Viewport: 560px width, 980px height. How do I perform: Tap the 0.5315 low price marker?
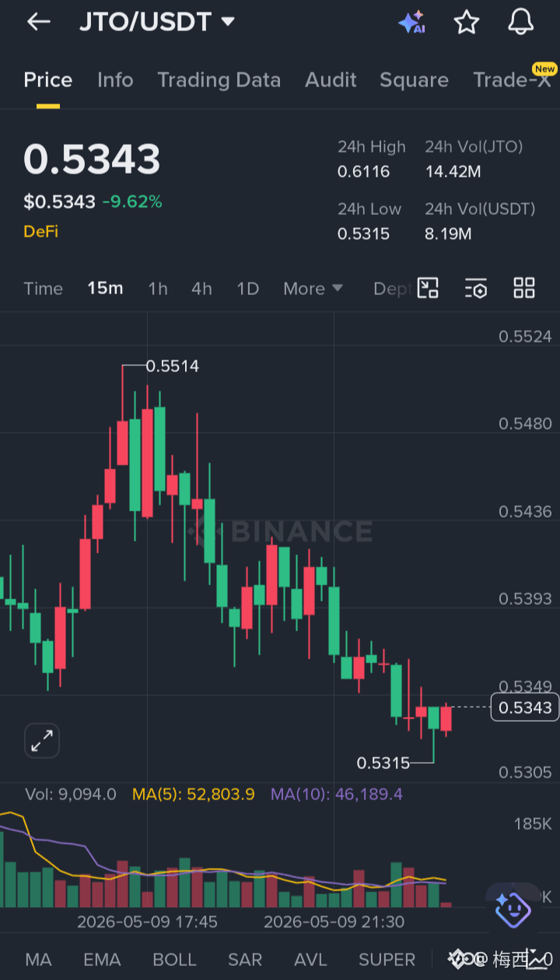383,764
